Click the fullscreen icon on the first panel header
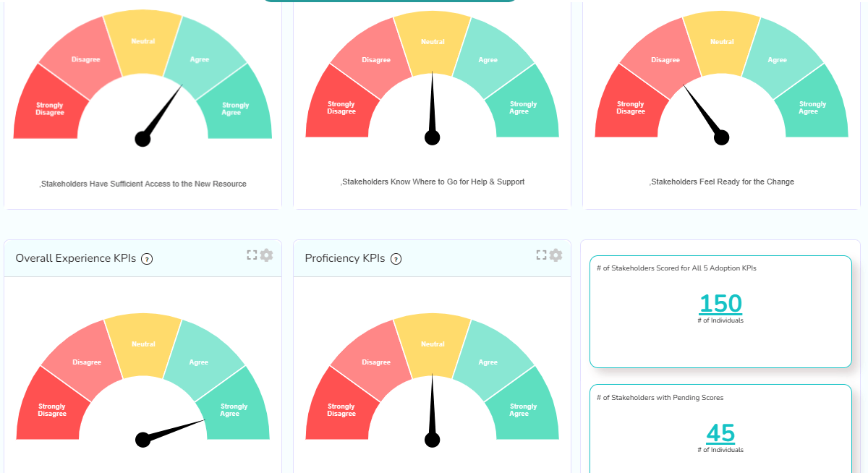This screenshot has width=868, height=473. (x=251, y=255)
